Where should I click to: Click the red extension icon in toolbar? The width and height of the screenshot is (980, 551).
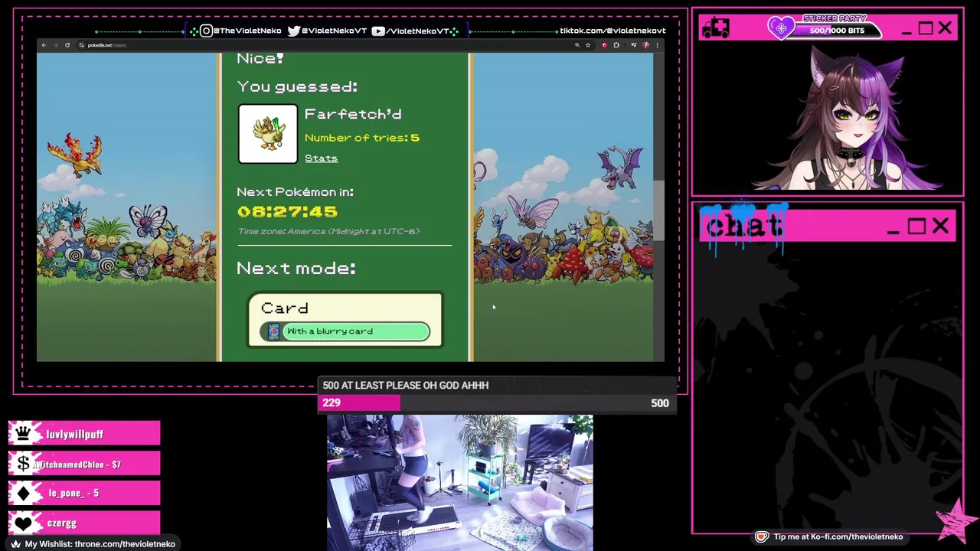(x=604, y=45)
